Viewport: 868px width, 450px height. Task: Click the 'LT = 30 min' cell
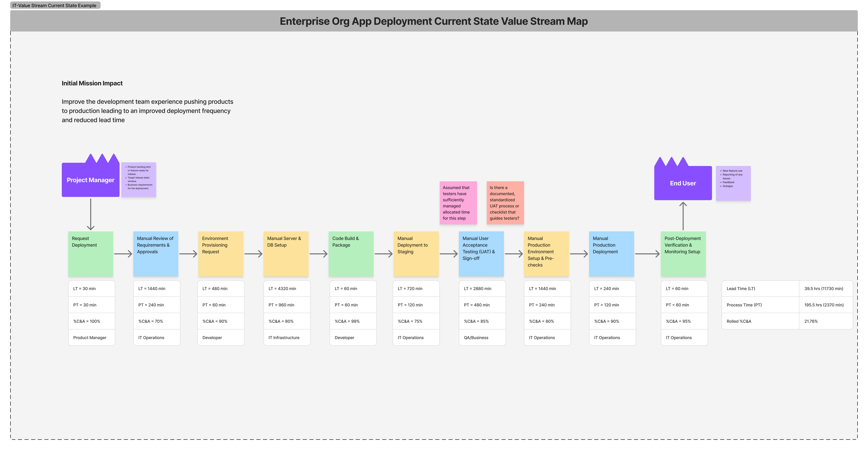pyautogui.click(x=92, y=289)
